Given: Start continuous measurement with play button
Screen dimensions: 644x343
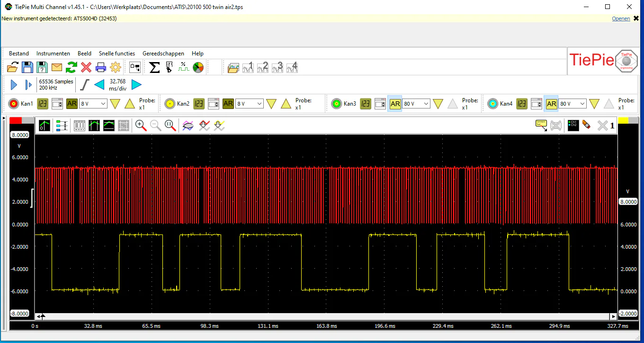Looking at the screenshot, I should 14,85.
